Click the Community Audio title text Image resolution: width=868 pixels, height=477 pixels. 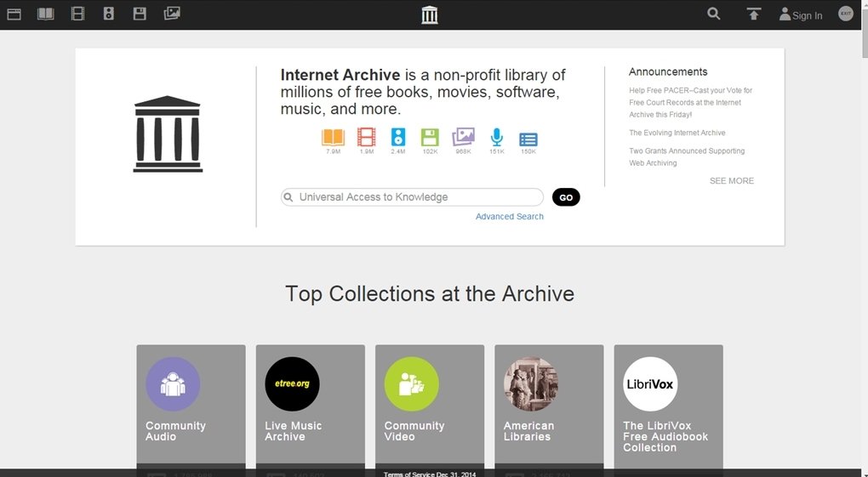[175, 431]
